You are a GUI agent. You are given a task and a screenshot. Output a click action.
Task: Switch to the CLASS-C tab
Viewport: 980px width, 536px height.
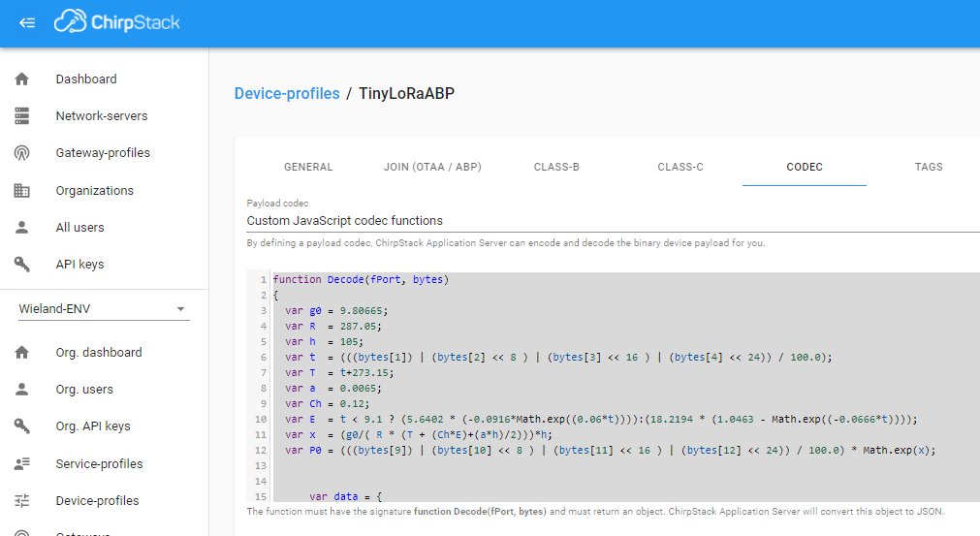(x=680, y=167)
